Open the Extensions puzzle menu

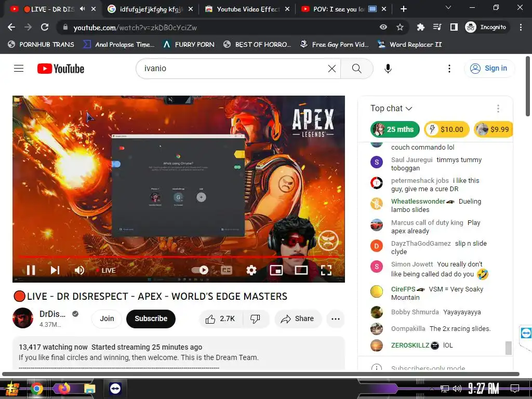421,27
